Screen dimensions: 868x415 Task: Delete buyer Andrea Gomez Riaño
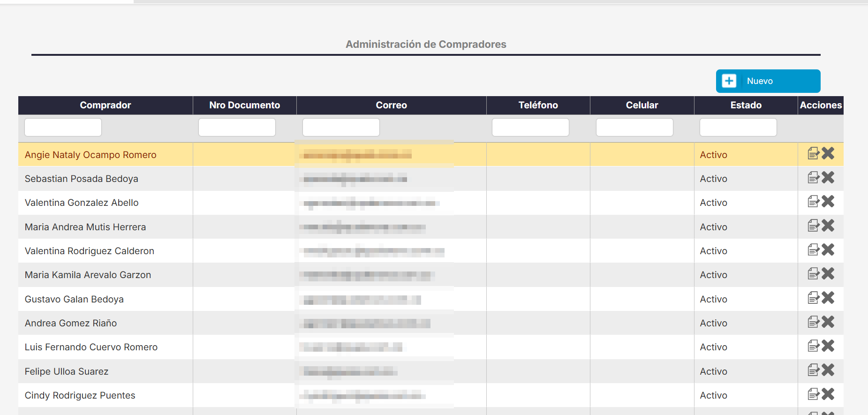pyautogui.click(x=828, y=322)
